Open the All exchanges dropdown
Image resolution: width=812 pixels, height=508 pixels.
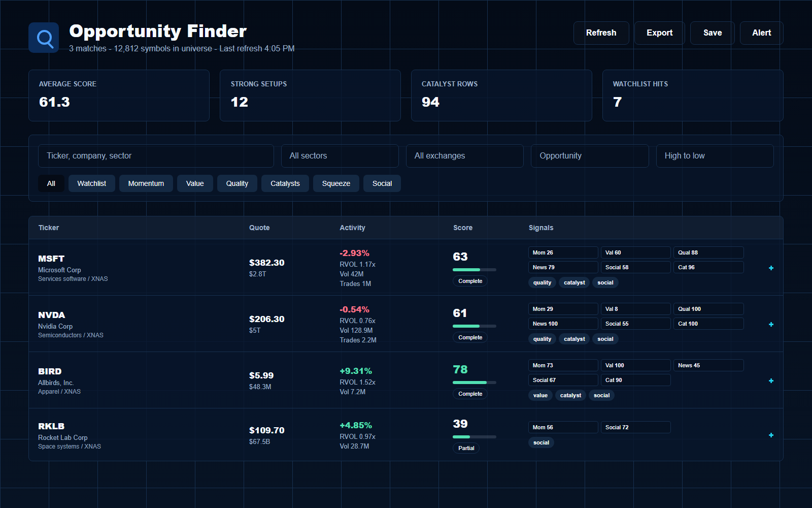tap(465, 156)
